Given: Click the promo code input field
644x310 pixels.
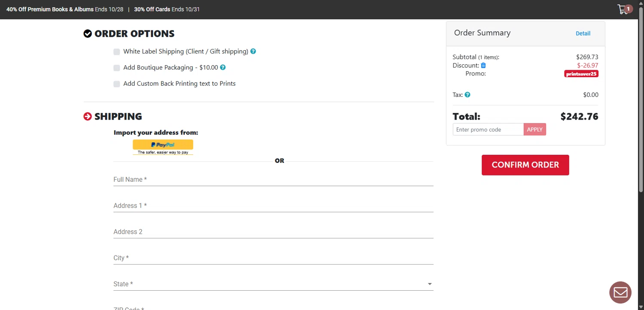Looking at the screenshot, I should tap(488, 129).
